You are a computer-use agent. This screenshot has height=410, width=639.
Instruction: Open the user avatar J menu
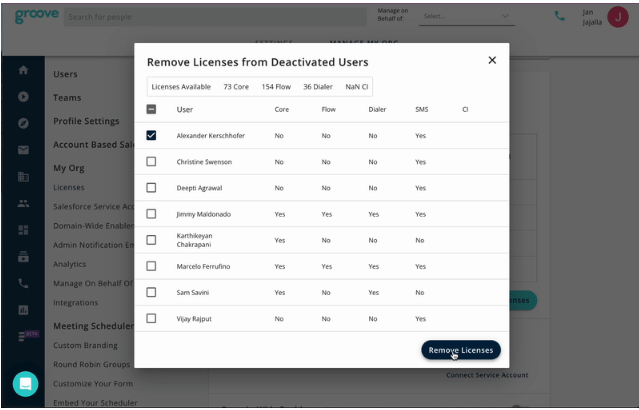pyautogui.click(x=617, y=16)
